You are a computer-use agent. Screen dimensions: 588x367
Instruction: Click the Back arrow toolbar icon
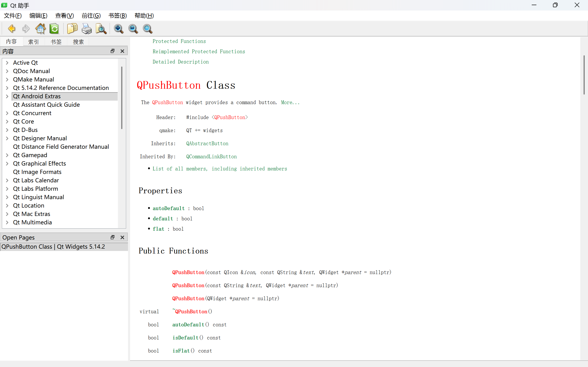(x=11, y=29)
